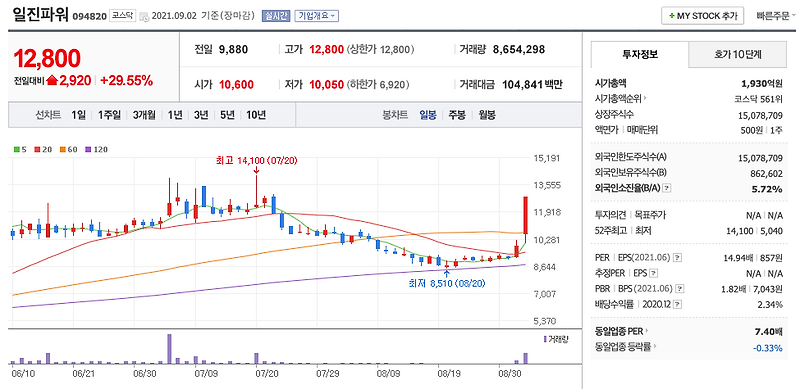Select the 5년 line chart period
This screenshot has height=389, width=800.
[x=227, y=115]
